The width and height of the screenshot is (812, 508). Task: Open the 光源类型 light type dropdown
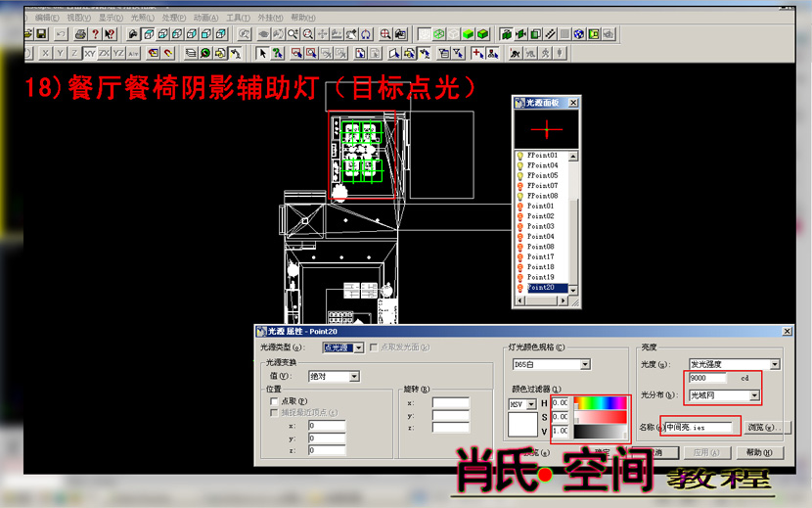click(x=342, y=347)
